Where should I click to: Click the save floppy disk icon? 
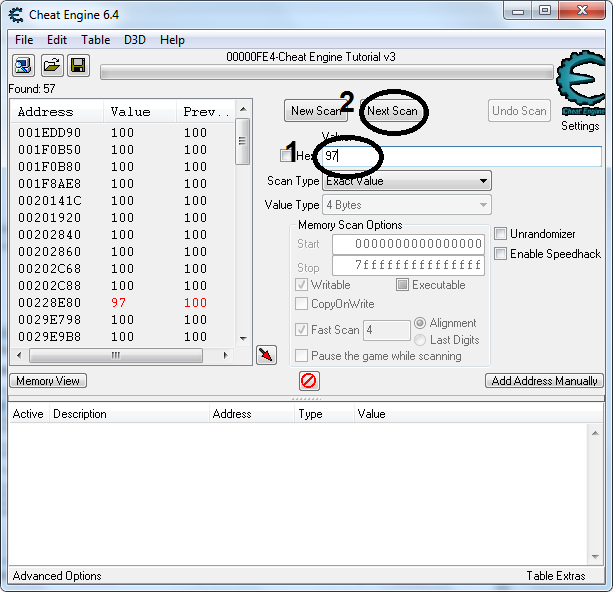pyautogui.click(x=79, y=65)
